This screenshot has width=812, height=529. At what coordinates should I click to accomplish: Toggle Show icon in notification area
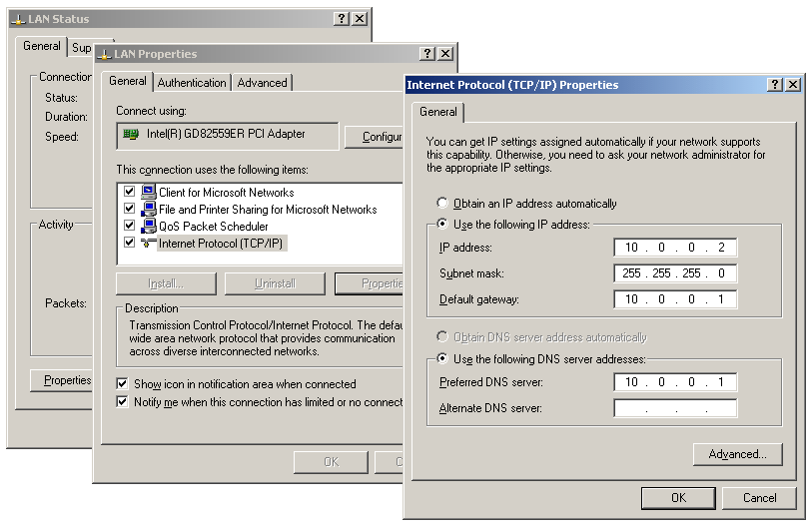pyautogui.click(x=122, y=384)
